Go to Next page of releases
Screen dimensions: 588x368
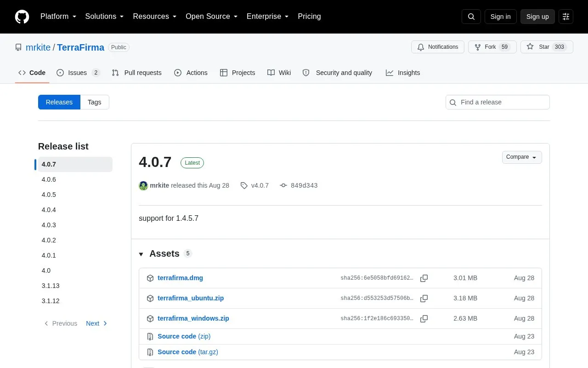(x=97, y=323)
